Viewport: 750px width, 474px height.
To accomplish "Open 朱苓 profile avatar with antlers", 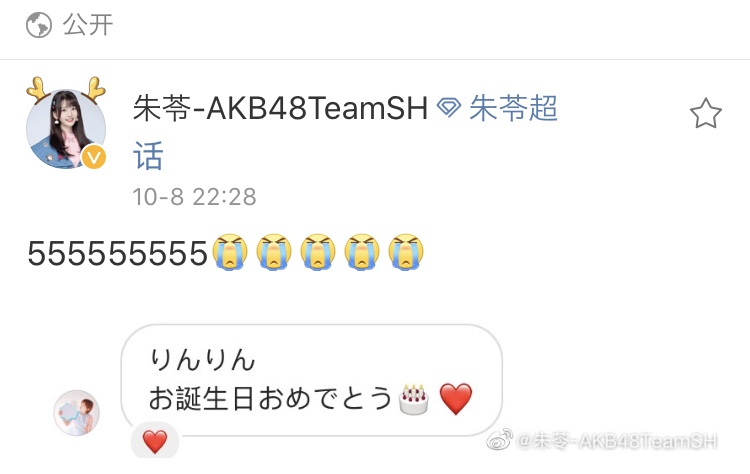I will pyautogui.click(x=66, y=123).
